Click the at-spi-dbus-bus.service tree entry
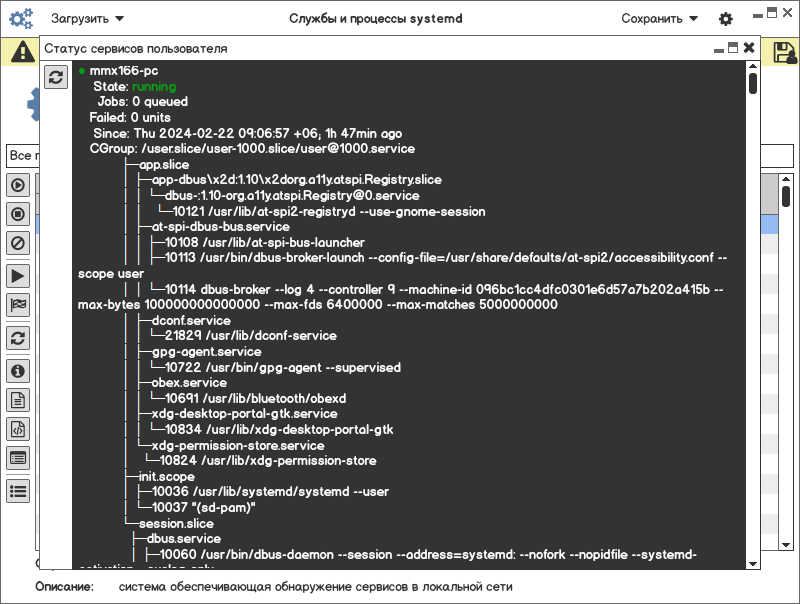The height and width of the screenshot is (604, 800). [220, 226]
